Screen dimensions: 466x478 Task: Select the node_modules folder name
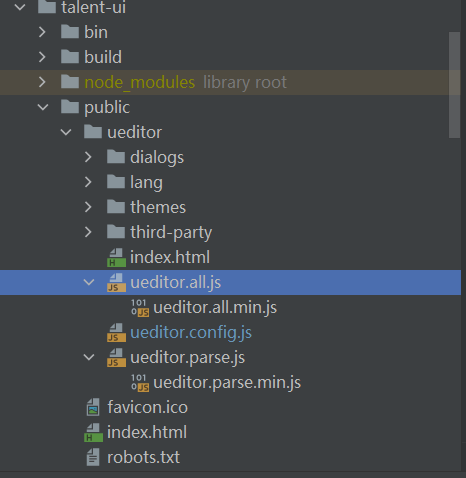pos(140,82)
